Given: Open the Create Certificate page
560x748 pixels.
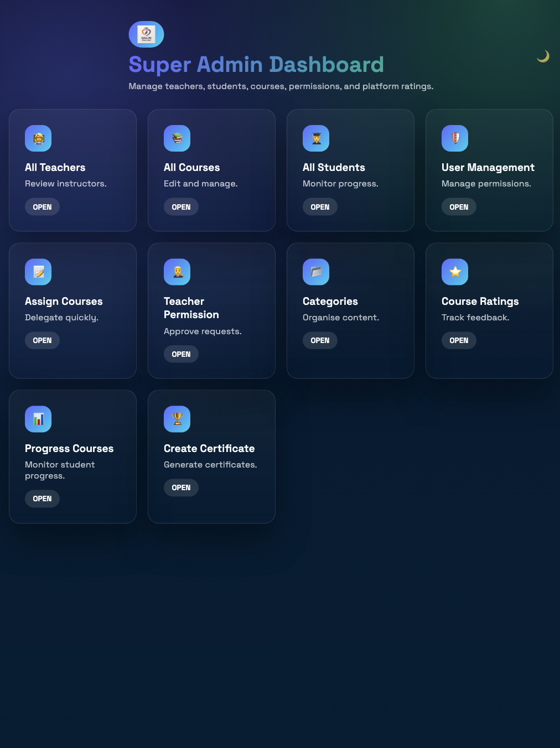Looking at the screenshot, I should 181,487.
